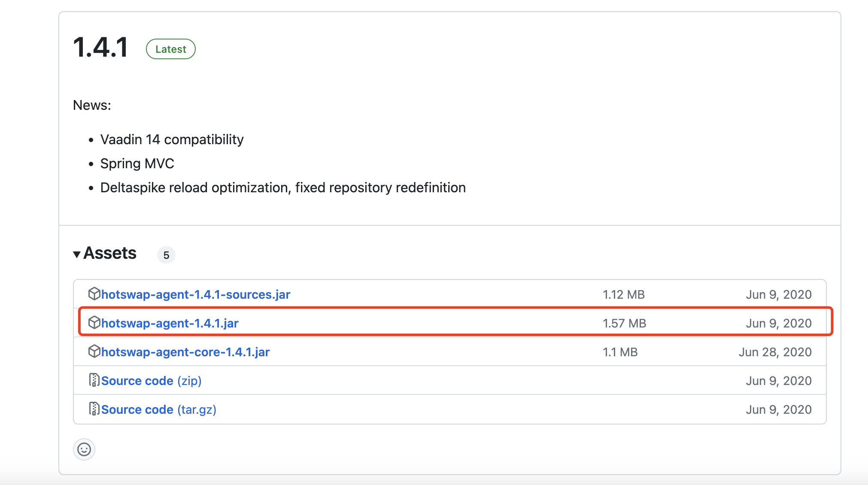Click package icon beside hotswap-agent-core-1.4.1.jar
868x485 pixels.
[94, 352]
